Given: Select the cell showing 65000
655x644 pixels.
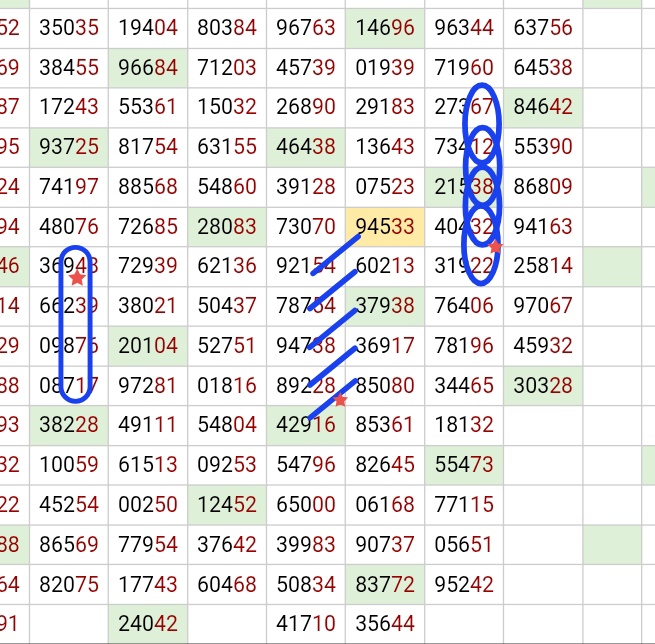Looking at the screenshot, I should coord(306,505).
